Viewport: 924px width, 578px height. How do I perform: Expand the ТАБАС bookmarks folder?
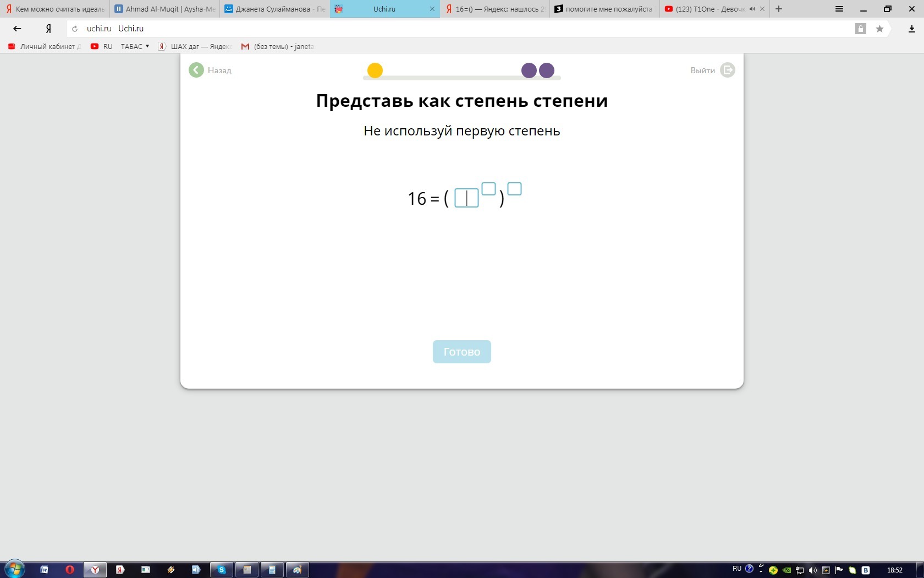coord(135,46)
